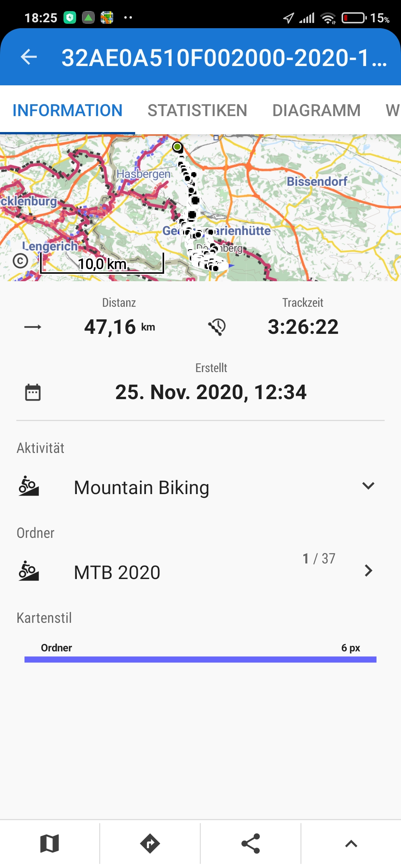Viewport: 401px width, 868px height.
Task: Tap the 10,0 km map scale bar
Action: [102, 265]
